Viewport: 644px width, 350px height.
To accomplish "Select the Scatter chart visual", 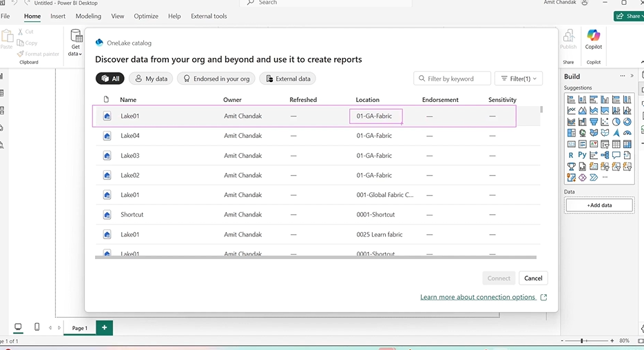I will click(605, 121).
